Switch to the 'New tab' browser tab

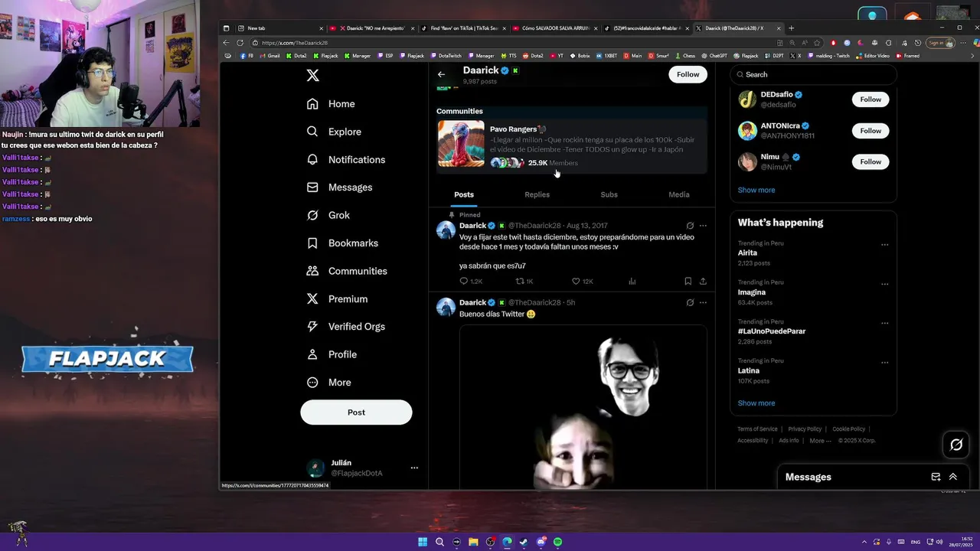click(x=280, y=28)
